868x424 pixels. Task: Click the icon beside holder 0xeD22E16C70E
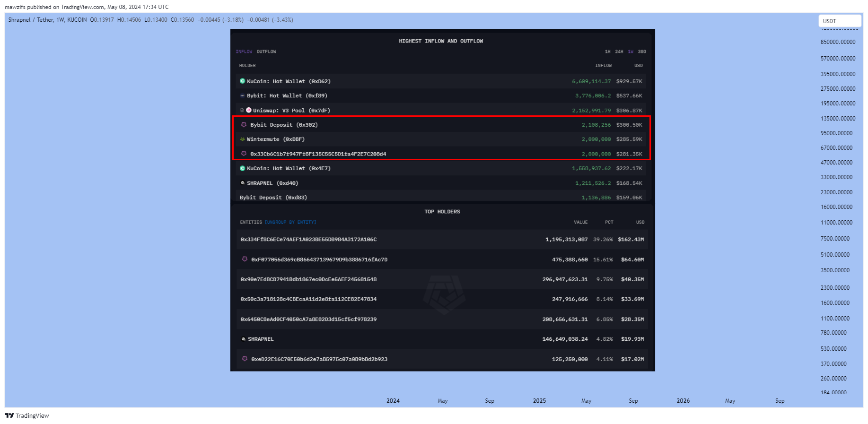point(245,359)
